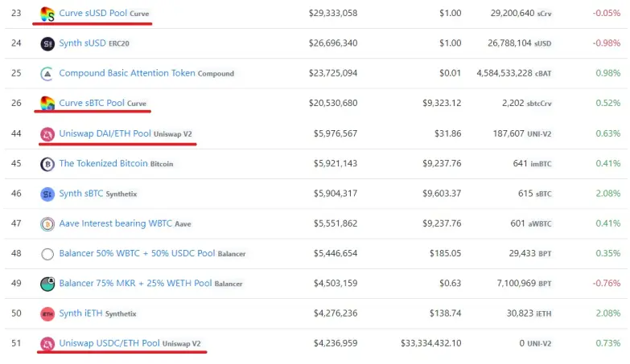
Task: Select the $4,503,159 market cap value
Action: pyautogui.click(x=336, y=284)
